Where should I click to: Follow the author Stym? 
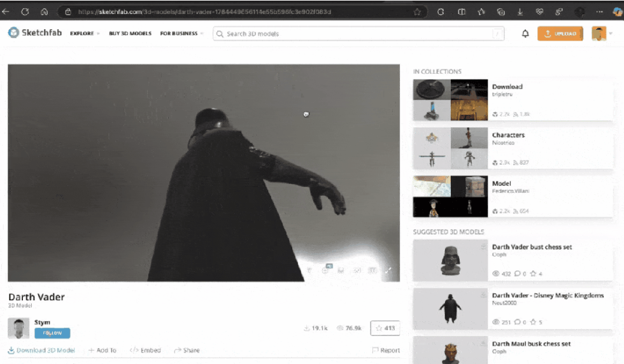coord(52,333)
